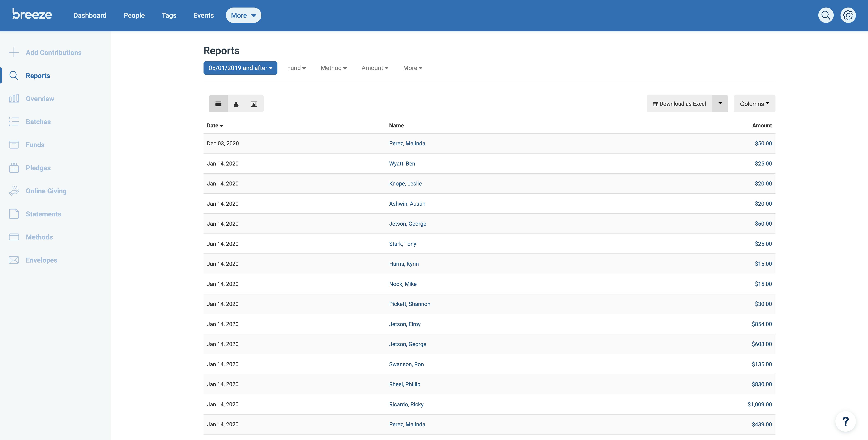This screenshot has width=868, height=440.
Task: Select the Funds icon in sidebar
Action: coord(14,145)
